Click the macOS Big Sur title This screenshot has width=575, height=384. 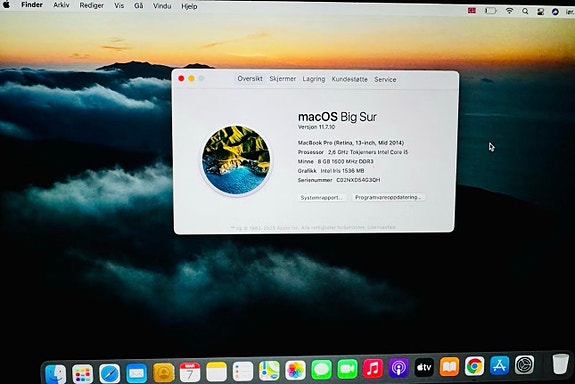click(x=337, y=117)
